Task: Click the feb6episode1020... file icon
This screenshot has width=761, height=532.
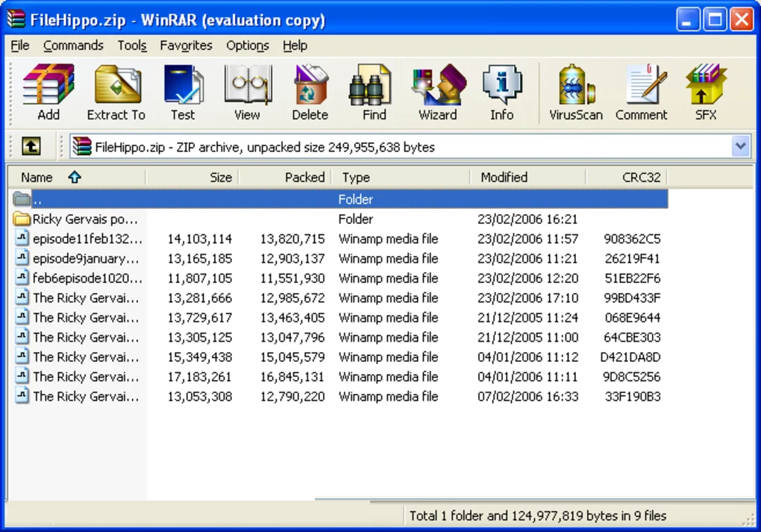Action: tap(22, 277)
